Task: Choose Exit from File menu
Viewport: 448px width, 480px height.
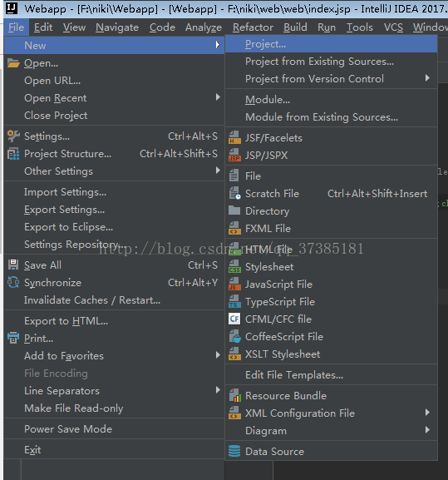Action: pos(114,450)
